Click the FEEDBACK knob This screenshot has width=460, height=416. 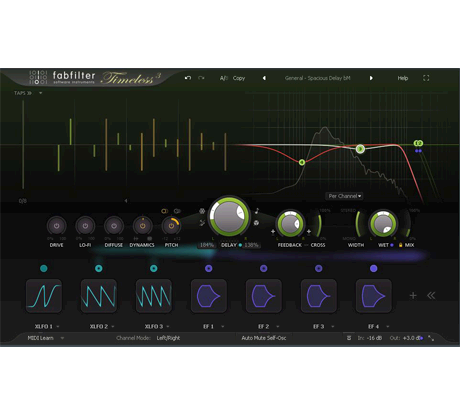[x=290, y=224]
